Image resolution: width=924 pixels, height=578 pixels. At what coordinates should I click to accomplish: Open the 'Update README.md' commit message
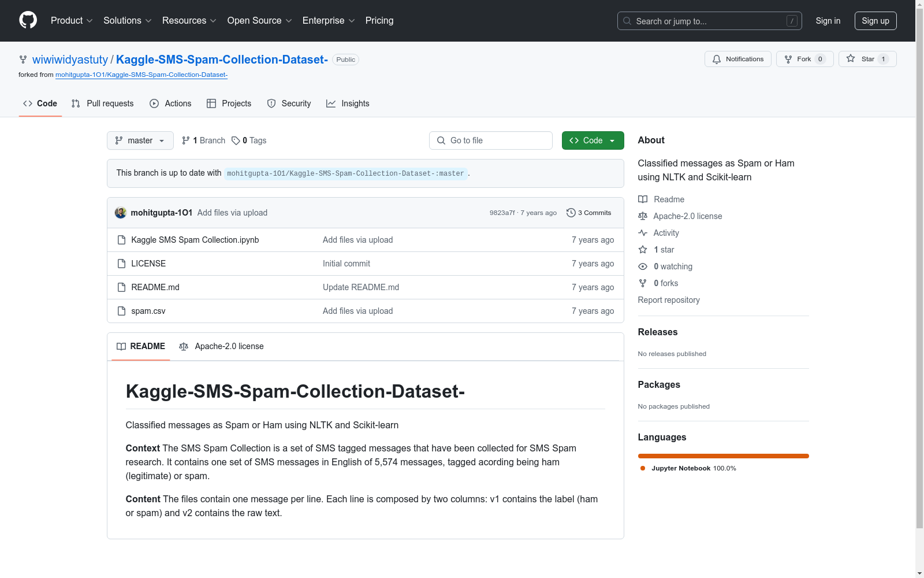tap(361, 287)
